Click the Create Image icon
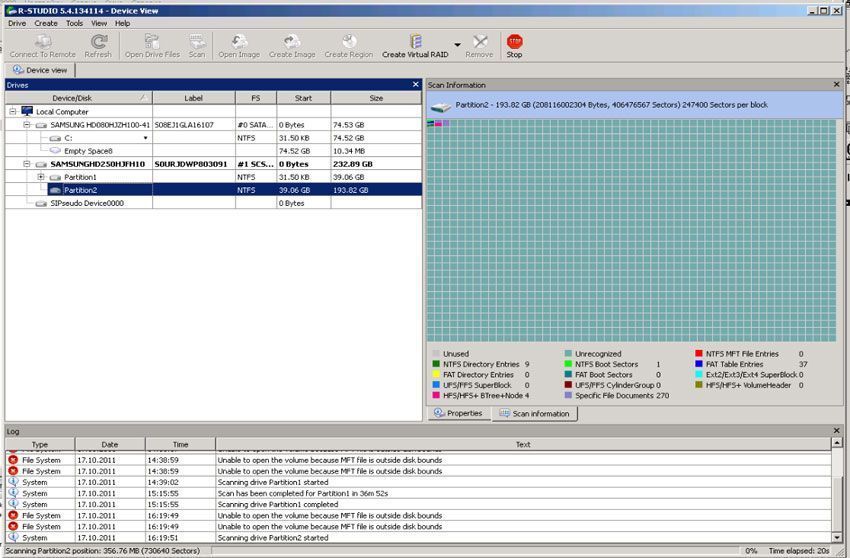850x558 pixels. (x=292, y=42)
